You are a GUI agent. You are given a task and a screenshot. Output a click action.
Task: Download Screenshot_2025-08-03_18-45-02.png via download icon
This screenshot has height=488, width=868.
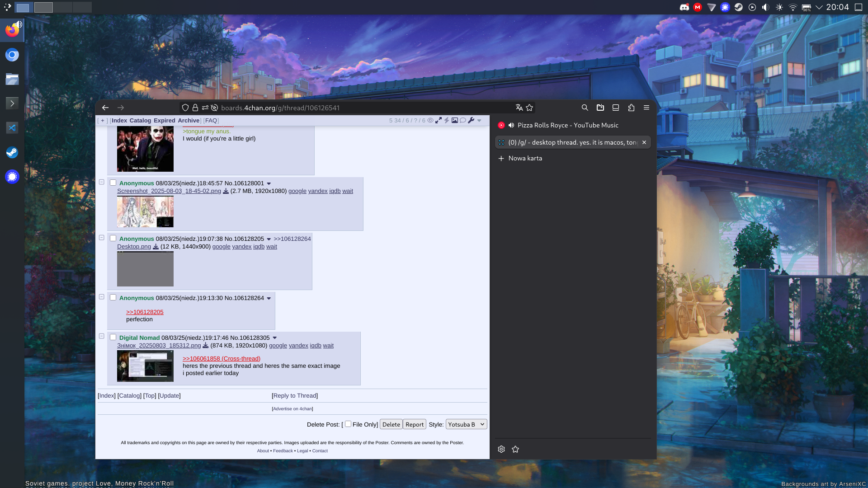point(226,191)
